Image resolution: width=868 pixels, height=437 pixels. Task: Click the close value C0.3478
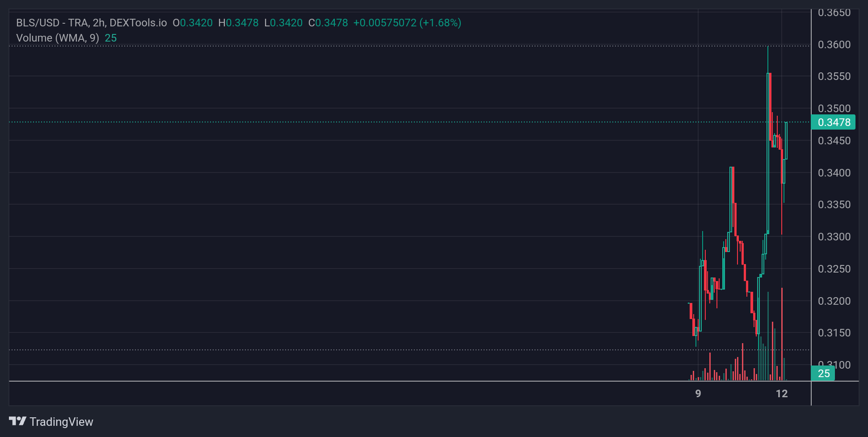tap(328, 23)
